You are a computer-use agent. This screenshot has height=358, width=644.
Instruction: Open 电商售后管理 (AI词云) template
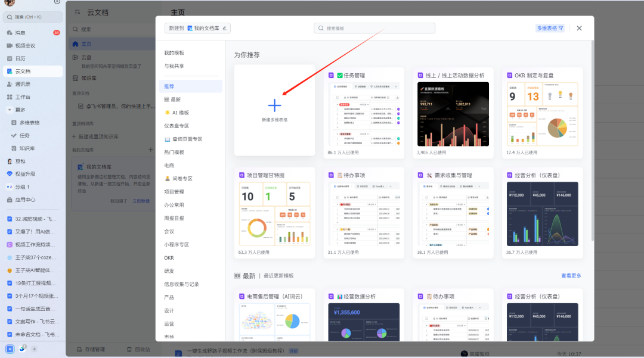tap(274, 315)
